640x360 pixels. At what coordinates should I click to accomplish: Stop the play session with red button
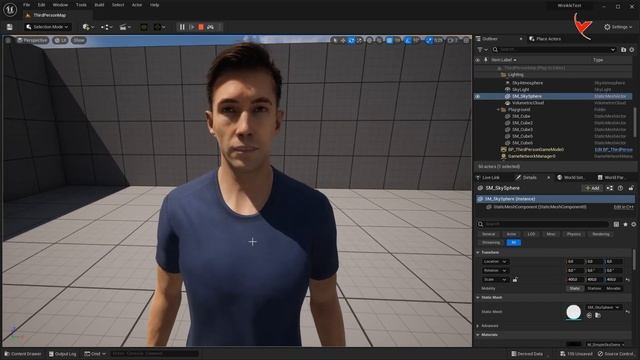[x=201, y=27]
